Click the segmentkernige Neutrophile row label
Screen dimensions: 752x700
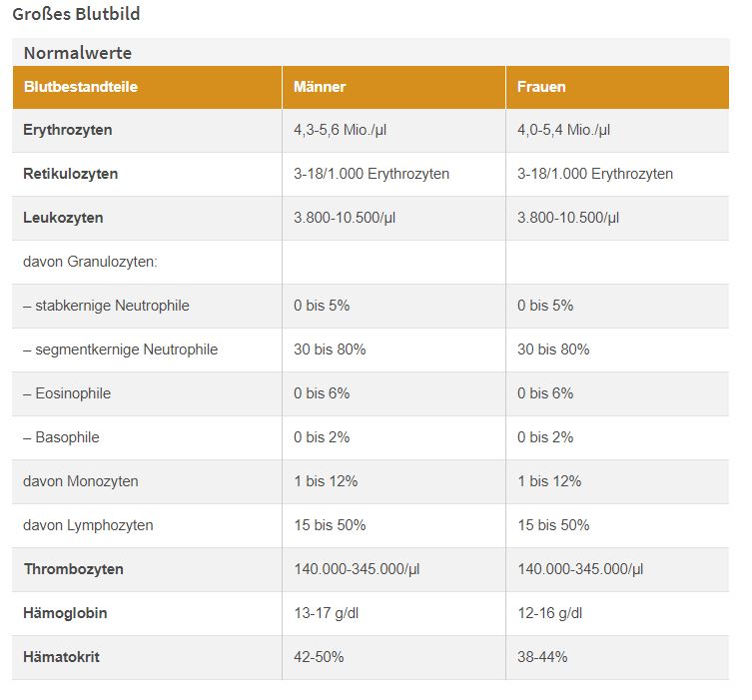point(120,350)
